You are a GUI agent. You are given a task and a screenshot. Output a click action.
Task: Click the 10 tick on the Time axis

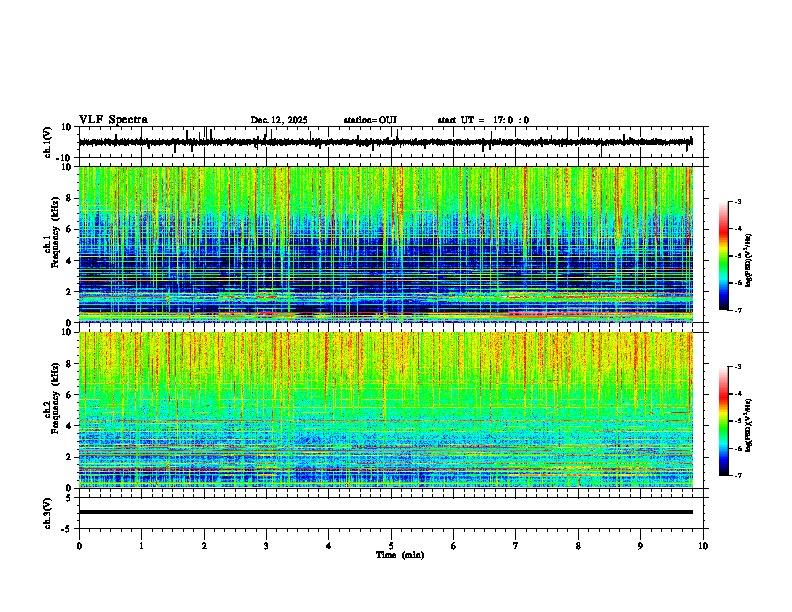703,546
